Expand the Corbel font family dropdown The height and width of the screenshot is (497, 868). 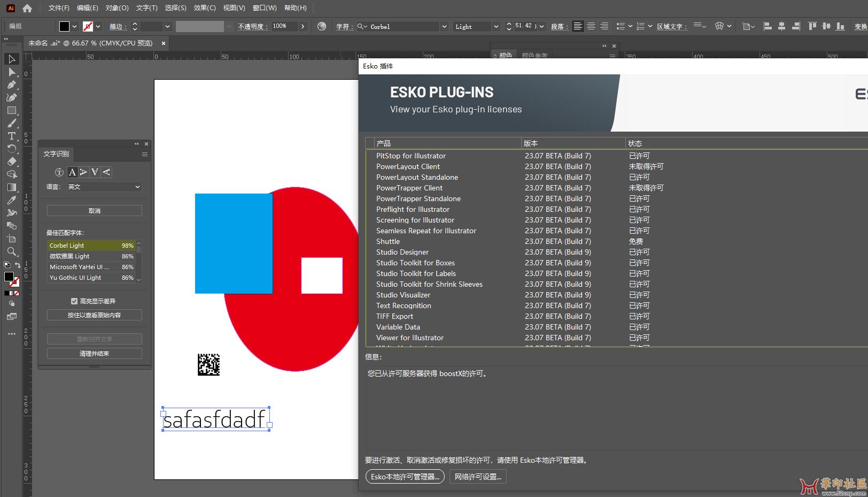[x=444, y=26]
